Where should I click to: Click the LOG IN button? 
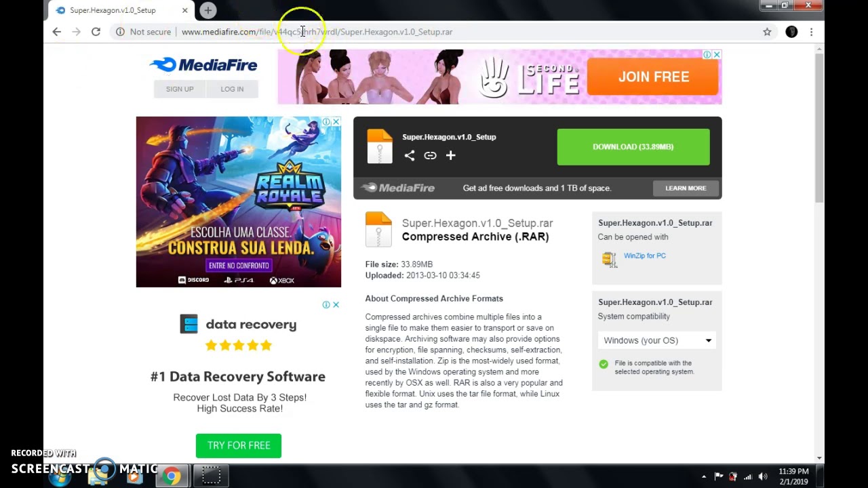232,89
